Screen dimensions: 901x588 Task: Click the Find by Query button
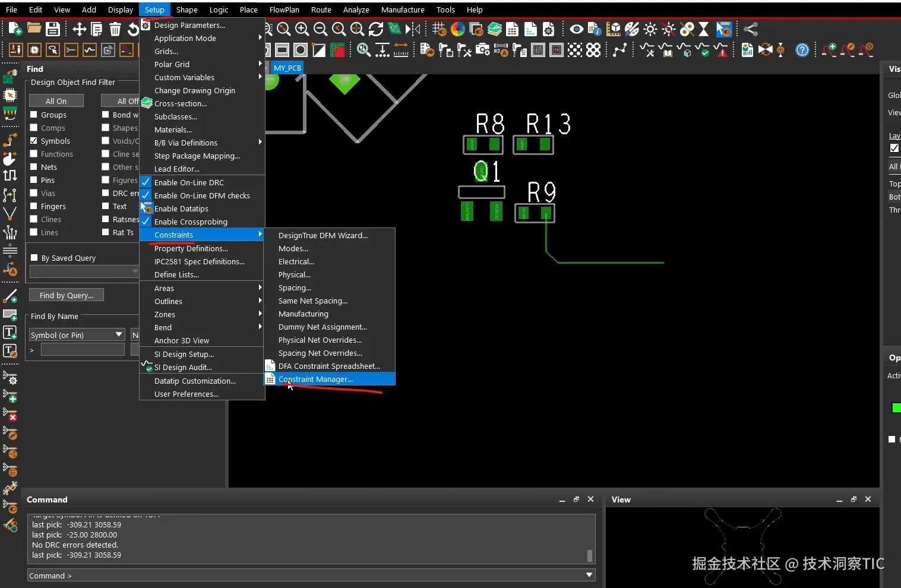(66, 295)
